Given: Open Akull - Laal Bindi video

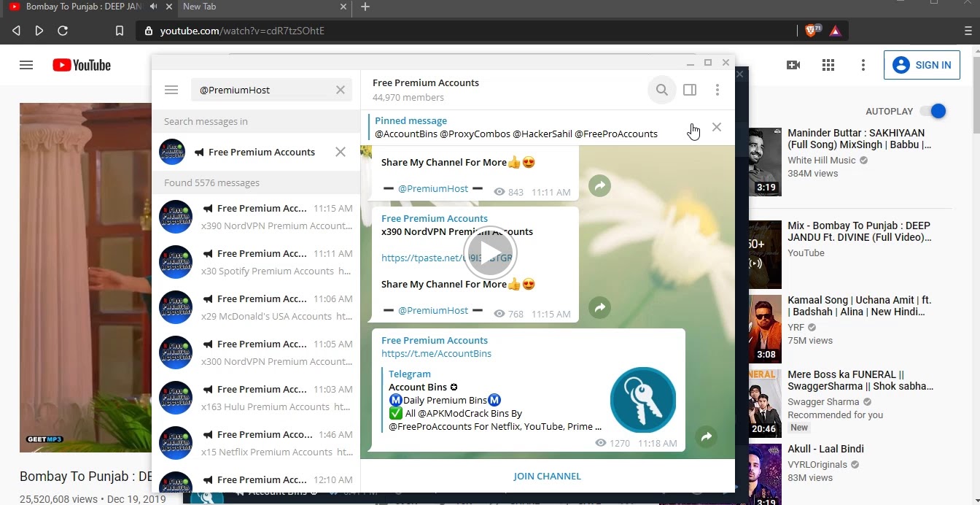Looking at the screenshot, I should click(x=825, y=449).
